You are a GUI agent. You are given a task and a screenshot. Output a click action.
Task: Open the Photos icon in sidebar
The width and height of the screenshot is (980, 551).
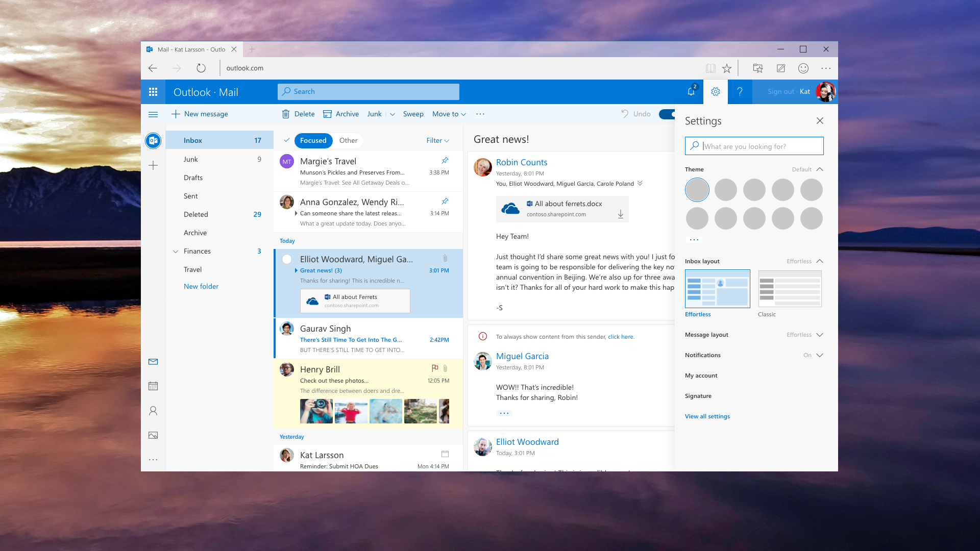pos(153,435)
